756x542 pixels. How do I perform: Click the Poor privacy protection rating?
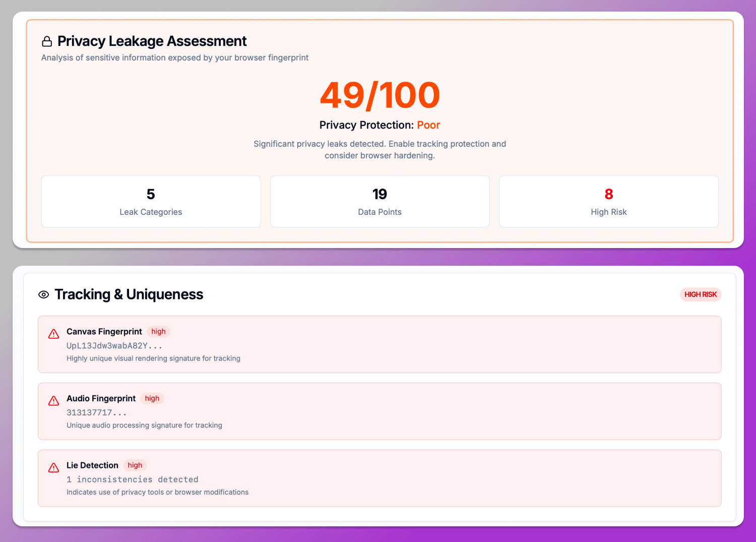[428, 125]
